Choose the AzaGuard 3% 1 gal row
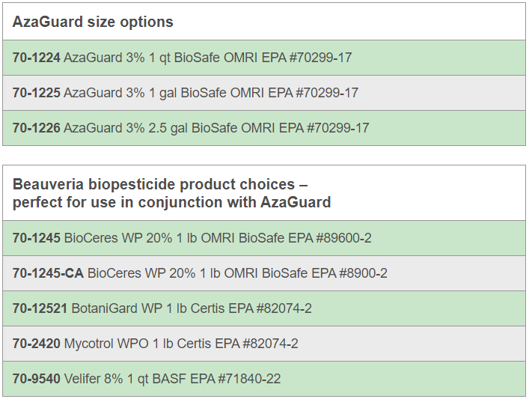This screenshot has width=532, height=411. [x=264, y=93]
